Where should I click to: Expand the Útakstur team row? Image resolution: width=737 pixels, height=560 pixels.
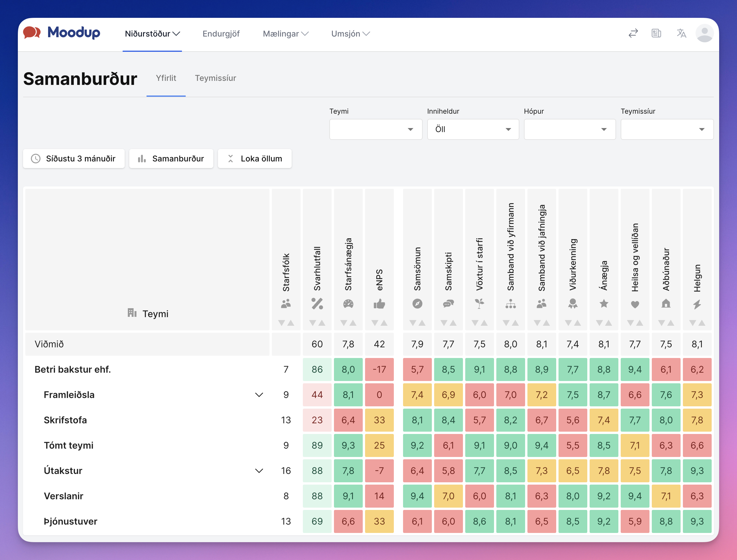(259, 471)
